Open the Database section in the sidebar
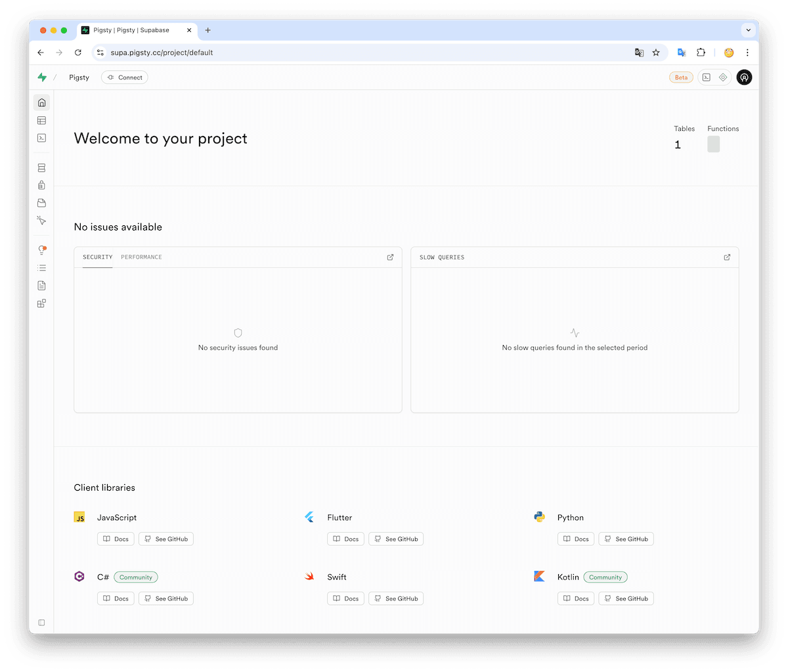788x672 pixels. 41,168
